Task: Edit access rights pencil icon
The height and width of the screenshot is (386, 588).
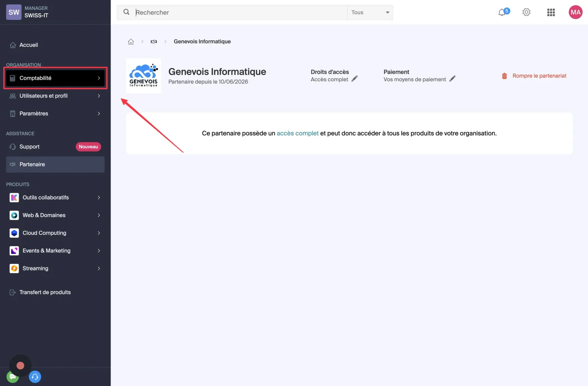Action: [x=354, y=79]
